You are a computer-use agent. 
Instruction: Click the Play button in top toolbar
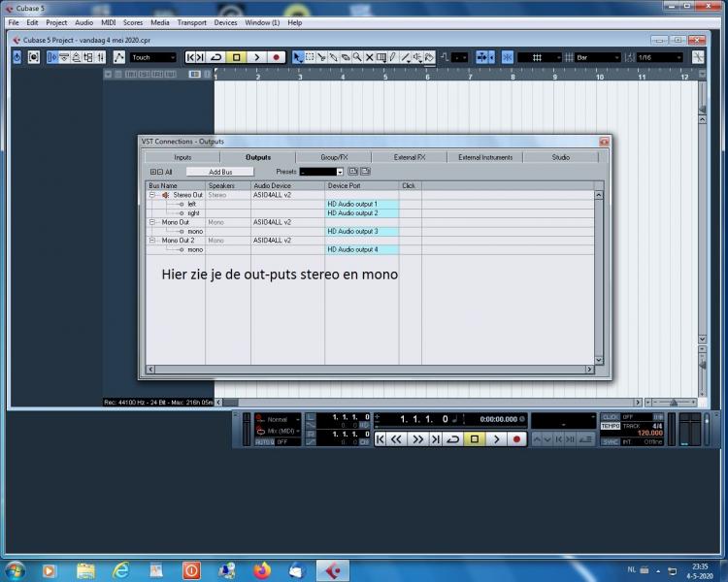257,57
